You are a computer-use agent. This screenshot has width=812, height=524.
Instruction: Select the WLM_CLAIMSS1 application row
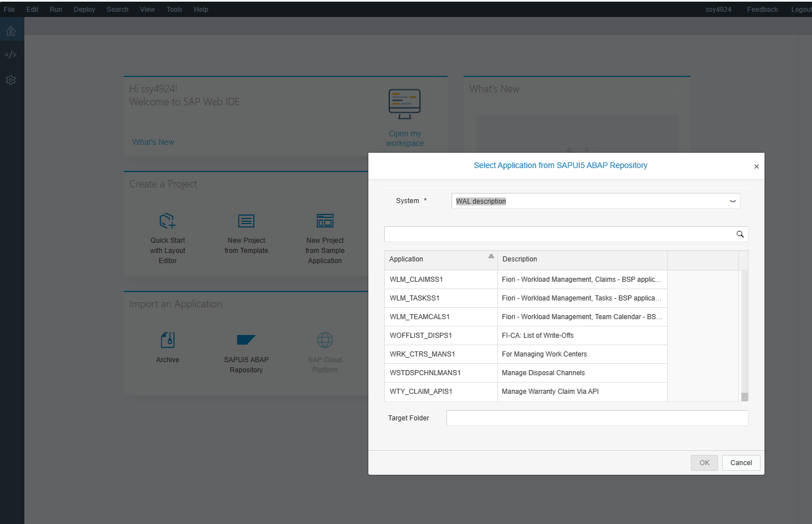(x=526, y=280)
